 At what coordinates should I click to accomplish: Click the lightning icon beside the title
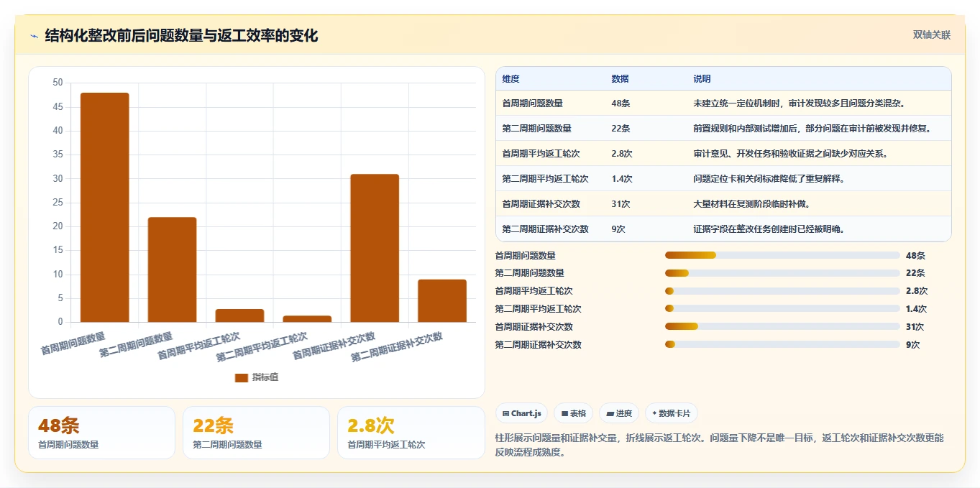(34, 36)
